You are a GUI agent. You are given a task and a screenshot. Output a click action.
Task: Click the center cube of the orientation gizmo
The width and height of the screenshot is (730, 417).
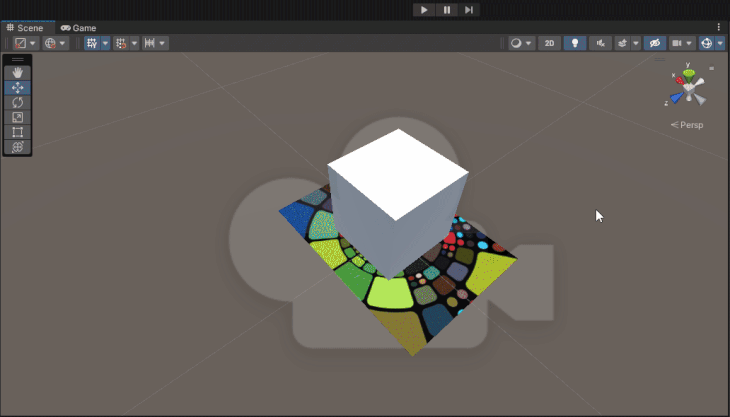click(689, 87)
